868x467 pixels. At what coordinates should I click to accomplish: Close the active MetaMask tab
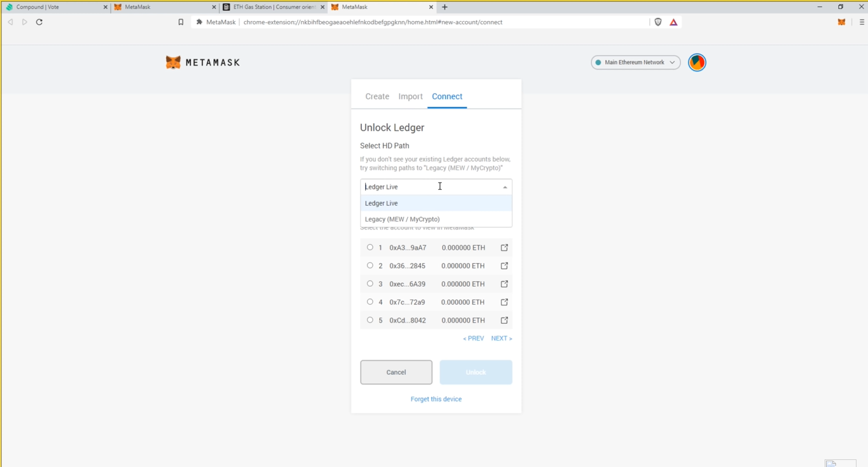[431, 7]
